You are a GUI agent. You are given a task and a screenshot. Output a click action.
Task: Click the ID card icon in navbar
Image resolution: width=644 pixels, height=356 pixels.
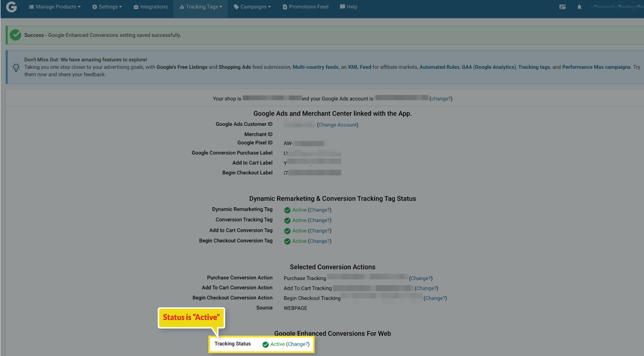pos(562,7)
